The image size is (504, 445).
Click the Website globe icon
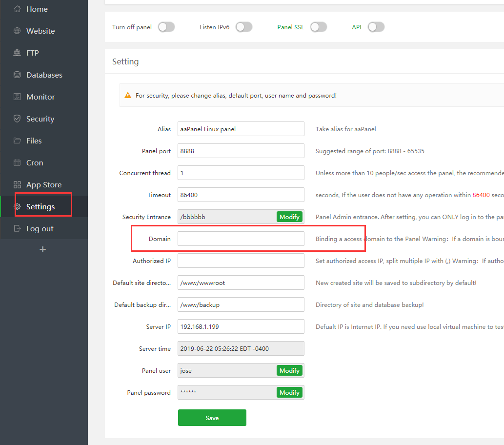(17, 31)
